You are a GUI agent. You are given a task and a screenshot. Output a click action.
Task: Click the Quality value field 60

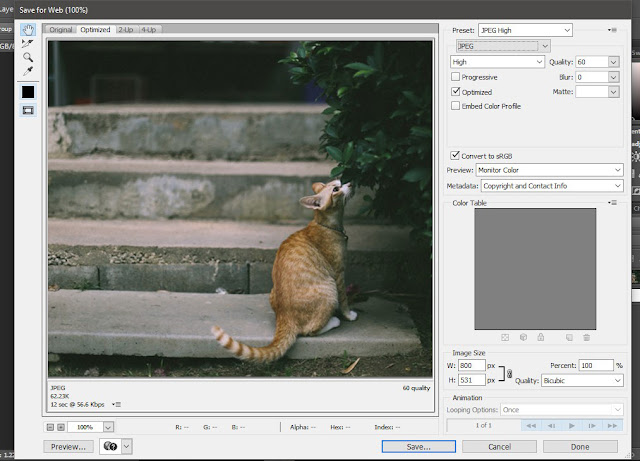(591, 62)
